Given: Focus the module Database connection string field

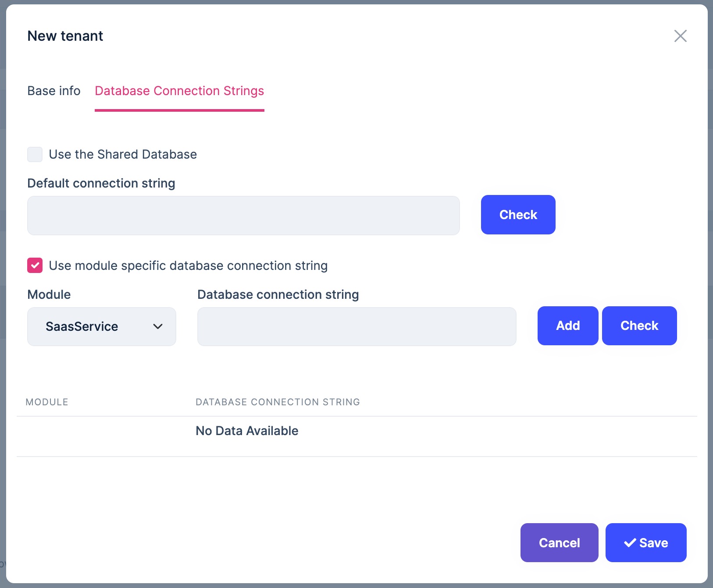Looking at the screenshot, I should coord(356,326).
